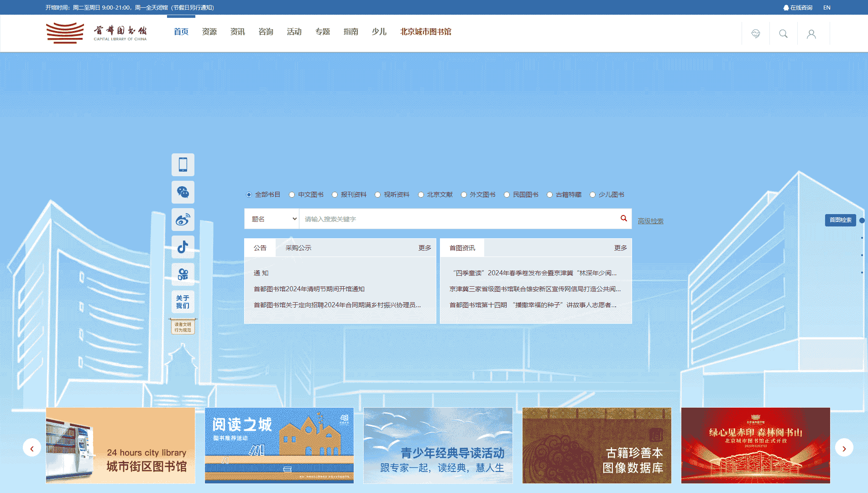The width and height of the screenshot is (868, 493).
Task: Click the 首图检索 side label button
Action: 841,220
